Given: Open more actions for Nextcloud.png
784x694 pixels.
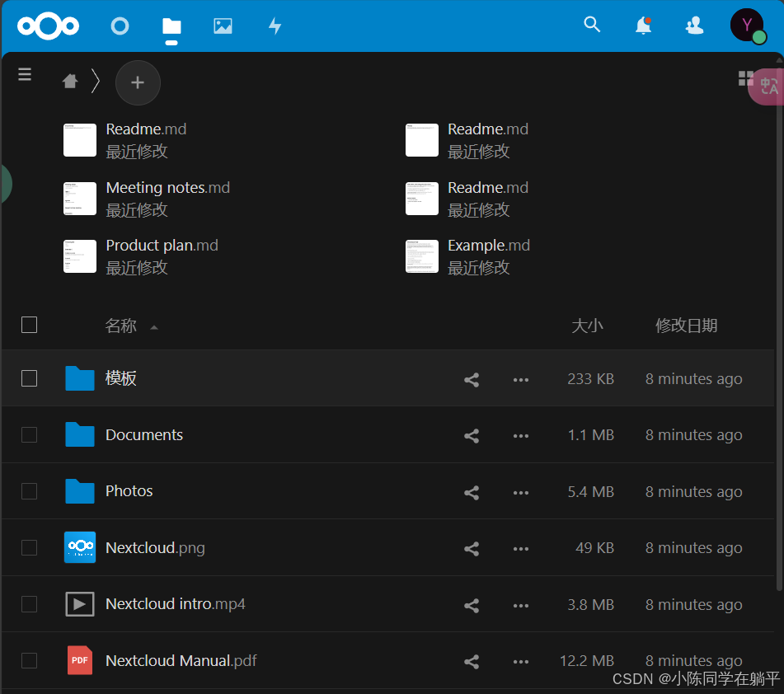Looking at the screenshot, I should pos(520,549).
